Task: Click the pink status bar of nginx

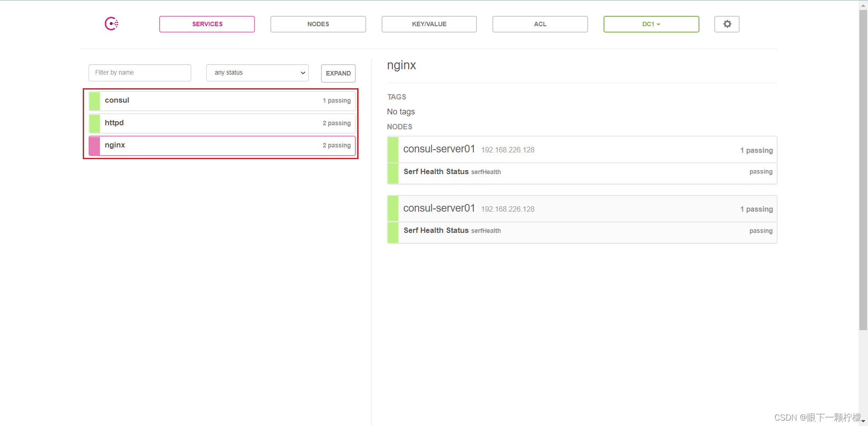Action: coord(94,146)
